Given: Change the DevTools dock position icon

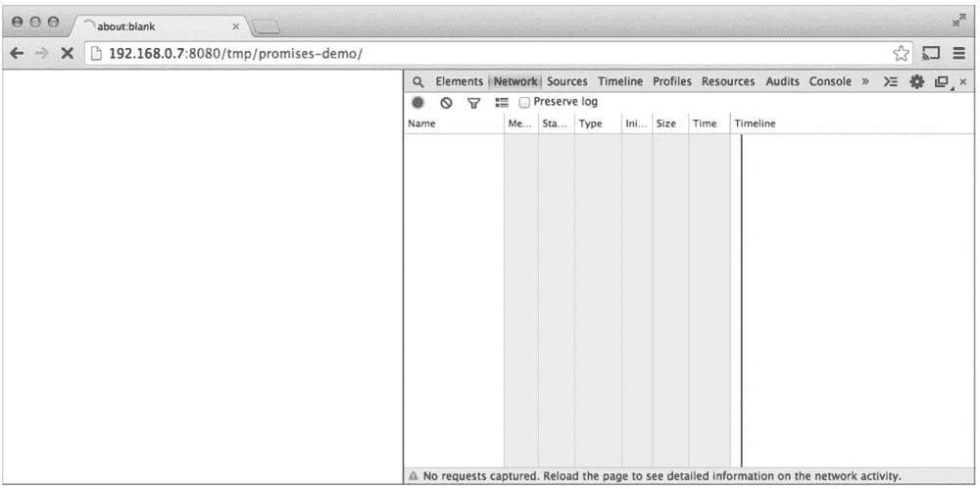Looking at the screenshot, I should click(942, 82).
